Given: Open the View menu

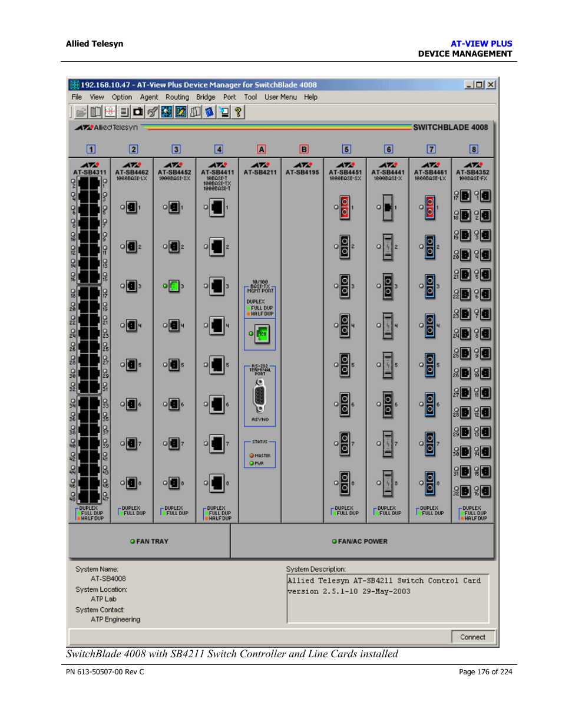Looking at the screenshot, I should pos(97,97).
